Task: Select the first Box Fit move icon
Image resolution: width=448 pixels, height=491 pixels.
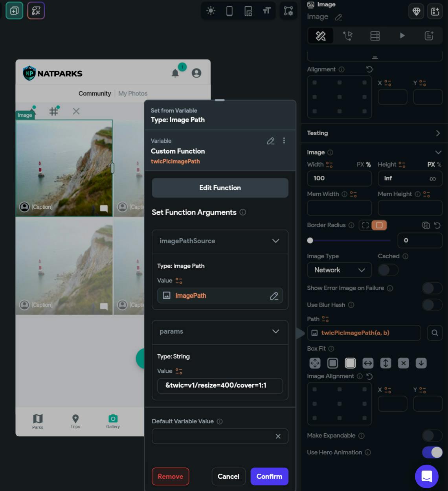Action: [315, 363]
